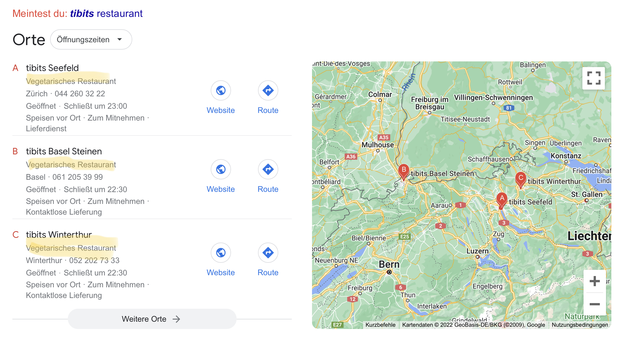The image size is (644, 338).
Task: Open the tibits Basel Steinen listing title
Action: tap(64, 151)
